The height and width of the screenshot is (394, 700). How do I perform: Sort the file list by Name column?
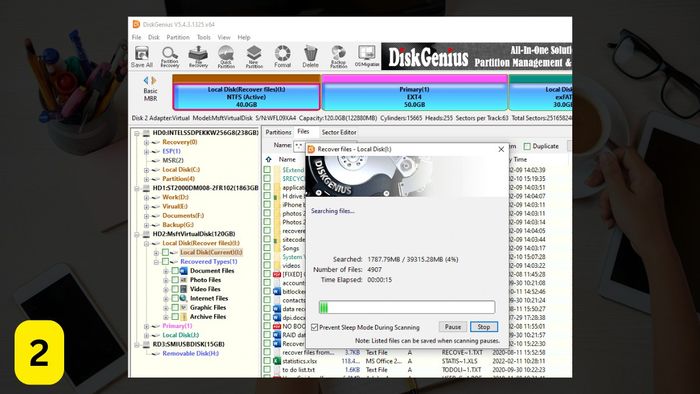(287, 160)
